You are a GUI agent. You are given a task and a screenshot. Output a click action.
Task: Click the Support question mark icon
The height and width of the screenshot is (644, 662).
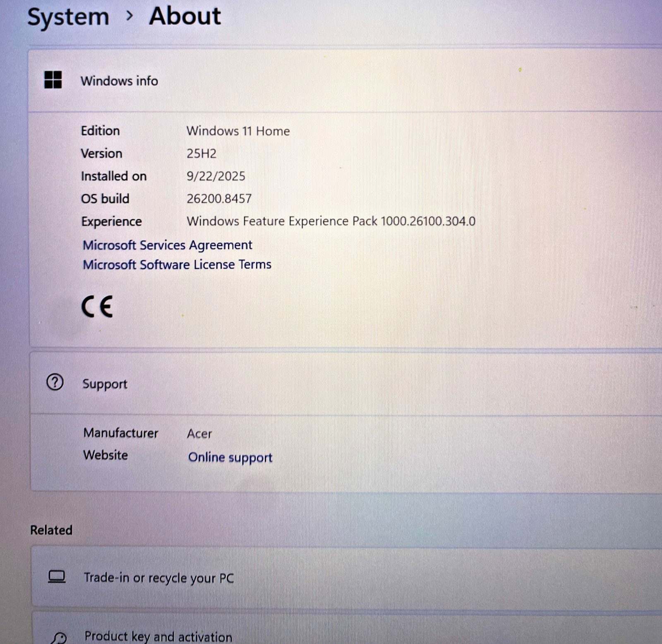coord(55,382)
